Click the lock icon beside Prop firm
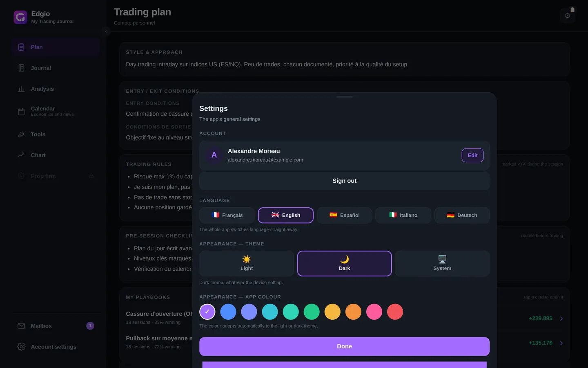The width and height of the screenshot is (588, 368). click(91, 176)
